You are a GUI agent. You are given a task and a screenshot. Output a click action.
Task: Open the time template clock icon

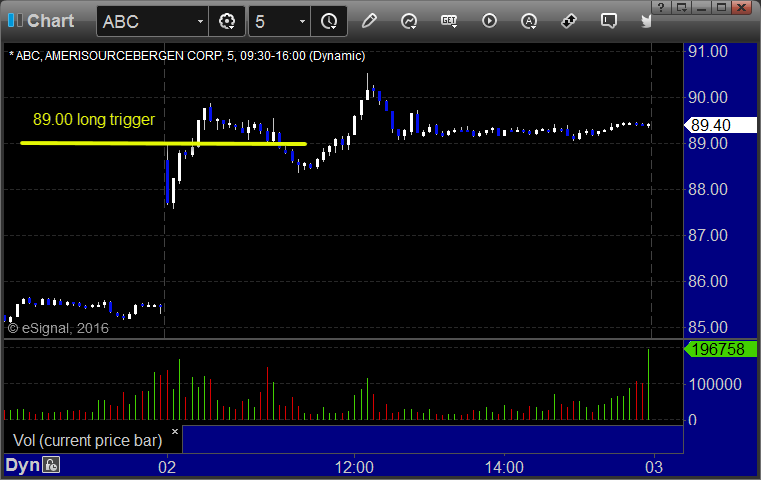329,21
